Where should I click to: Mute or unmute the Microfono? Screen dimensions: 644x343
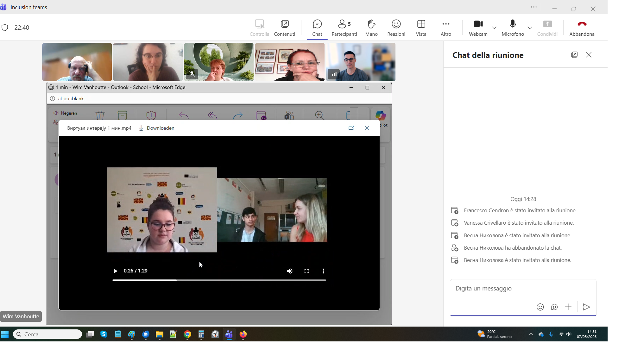pyautogui.click(x=513, y=28)
